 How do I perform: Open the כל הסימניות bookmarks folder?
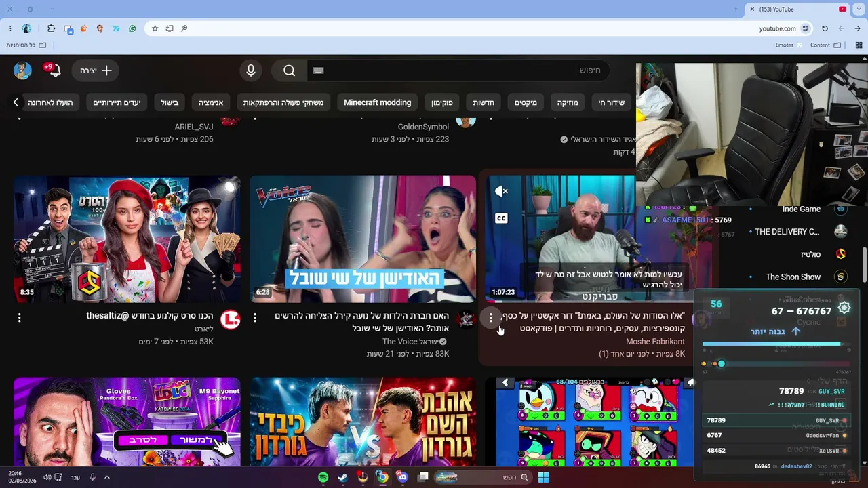[x=26, y=45]
